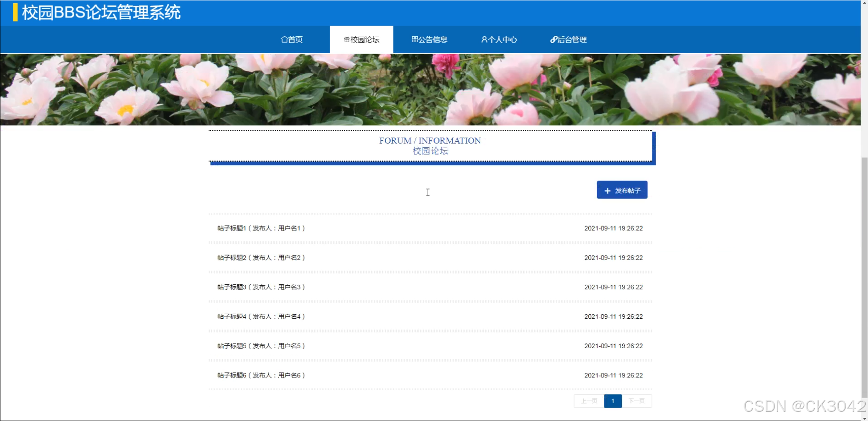
Task: Click the scroll-up arrow of the scrollbar
Action: (x=864, y=3)
